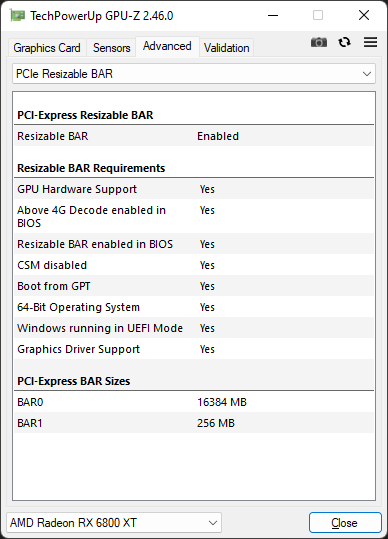Image resolution: width=388 pixels, height=539 pixels.
Task: Click the GPU-Z app icon in title bar
Action: click(17, 15)
